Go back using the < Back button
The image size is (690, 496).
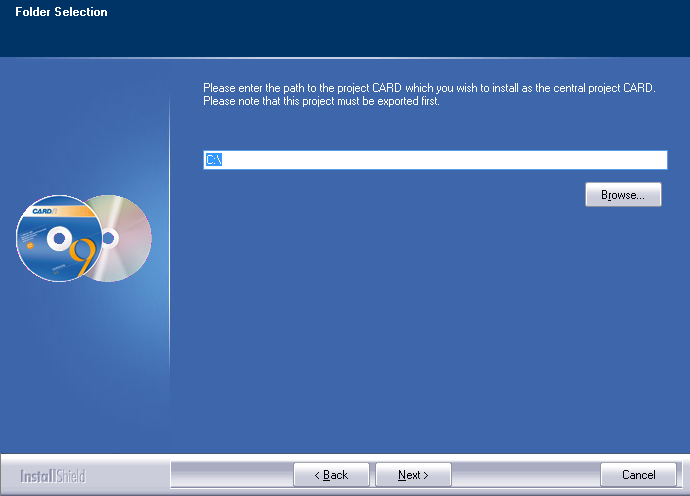(x=331, y=474)
